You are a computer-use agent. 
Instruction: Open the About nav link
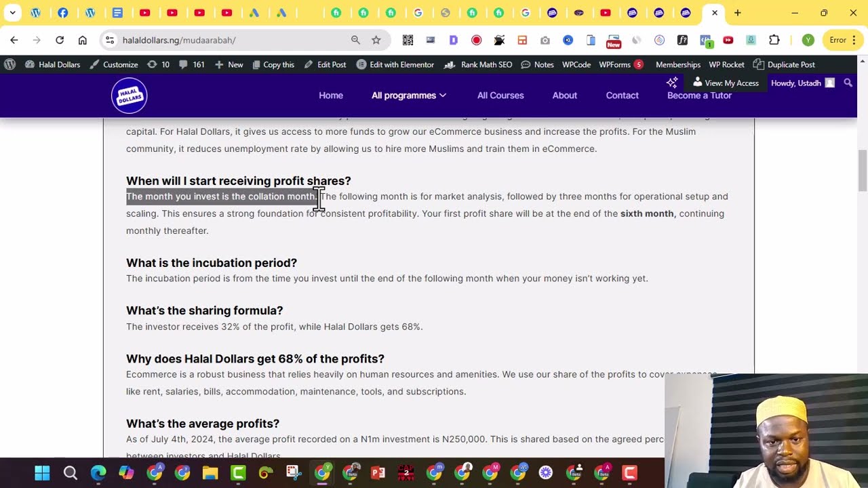click(x=564, y=96)
